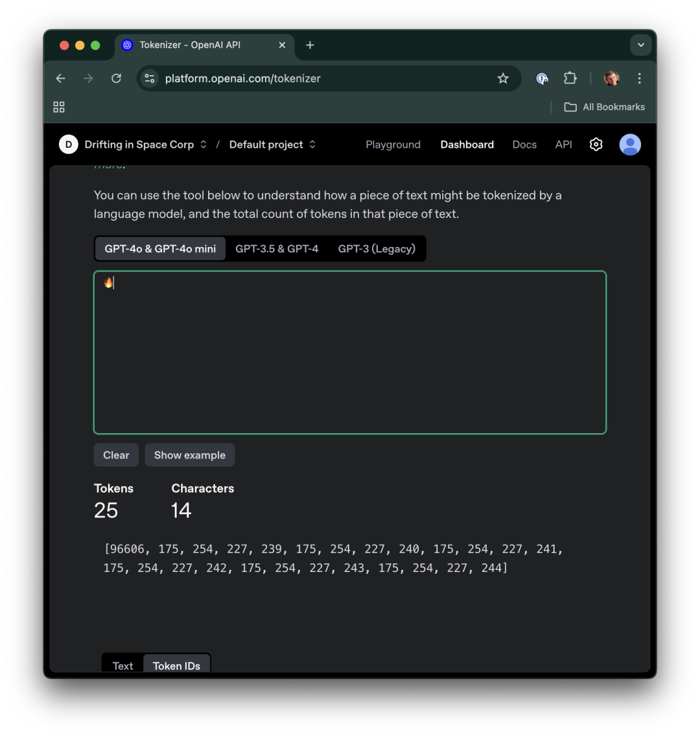This screenshot has height=736, width=700.
Task: Click the Characters count 14
Action: pyautogui.click(x=181, y=511)
